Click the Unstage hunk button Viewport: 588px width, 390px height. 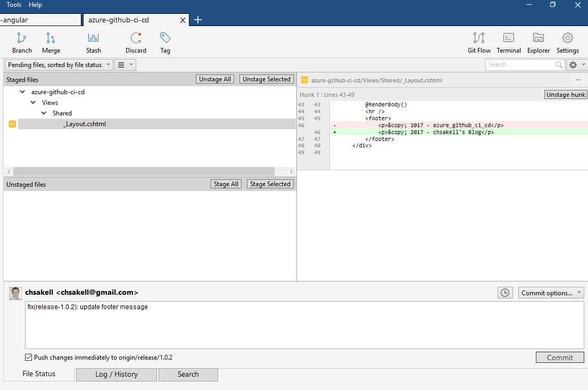(x=565, y=95)
